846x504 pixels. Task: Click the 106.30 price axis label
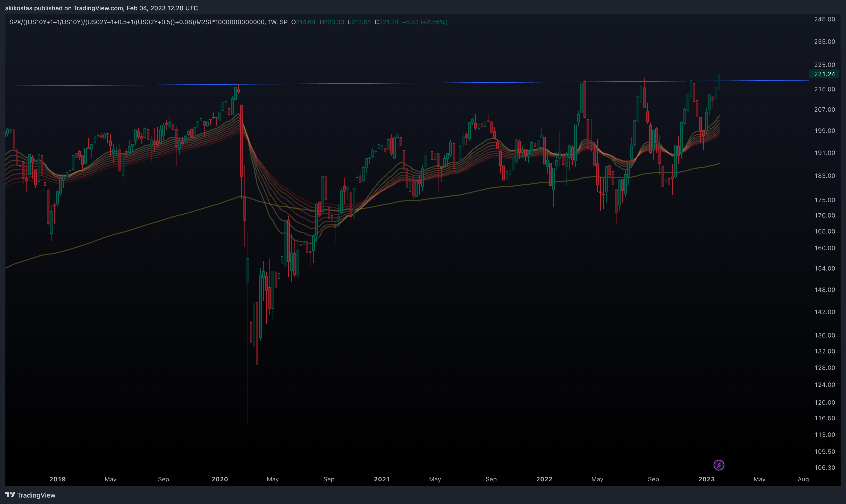(824, 468)
